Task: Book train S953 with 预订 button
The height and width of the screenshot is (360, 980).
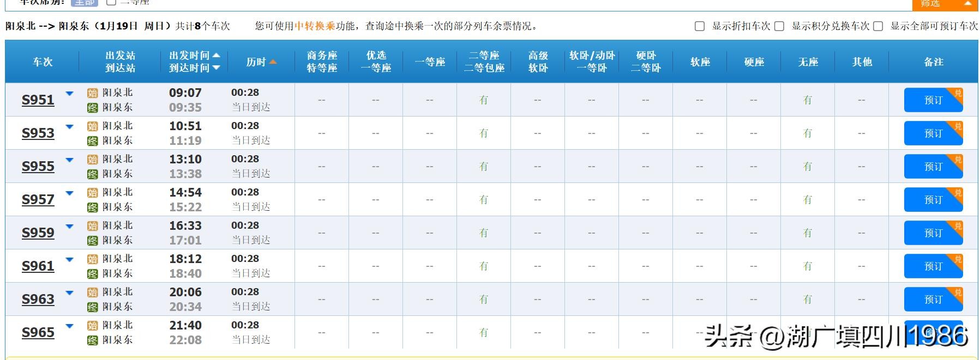Action: tap(933, 133)
